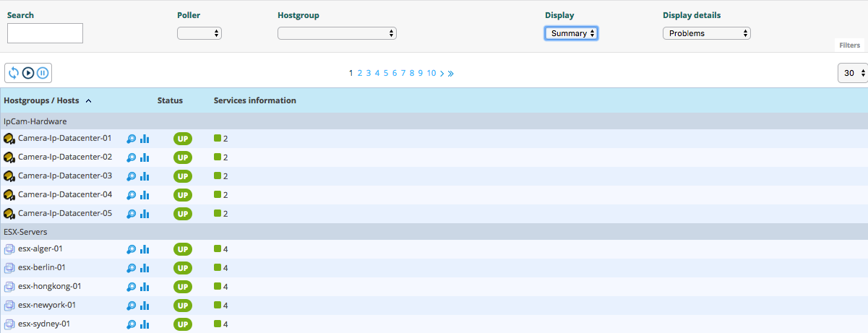Click the refresh icon in toolbar
Image resolution: width=868 pixels, height=333 pixels.
point(14,73)
